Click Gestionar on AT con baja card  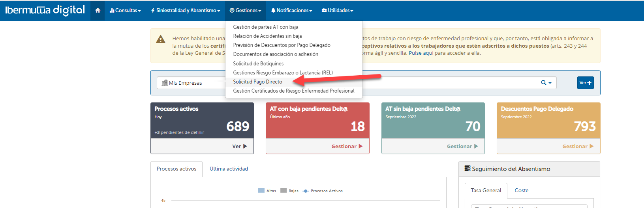pyautogui.click(x=347, y=147)
